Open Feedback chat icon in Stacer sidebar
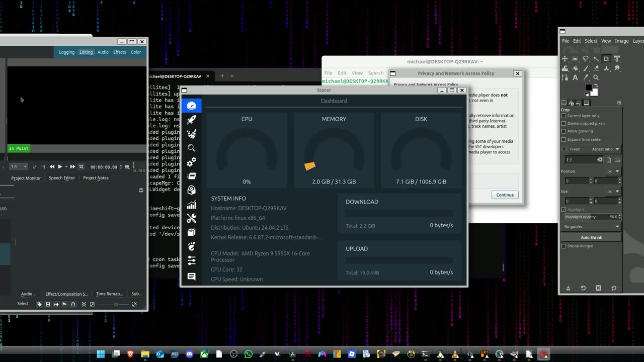Screen dimensions: 644x362 click(191, 277)
